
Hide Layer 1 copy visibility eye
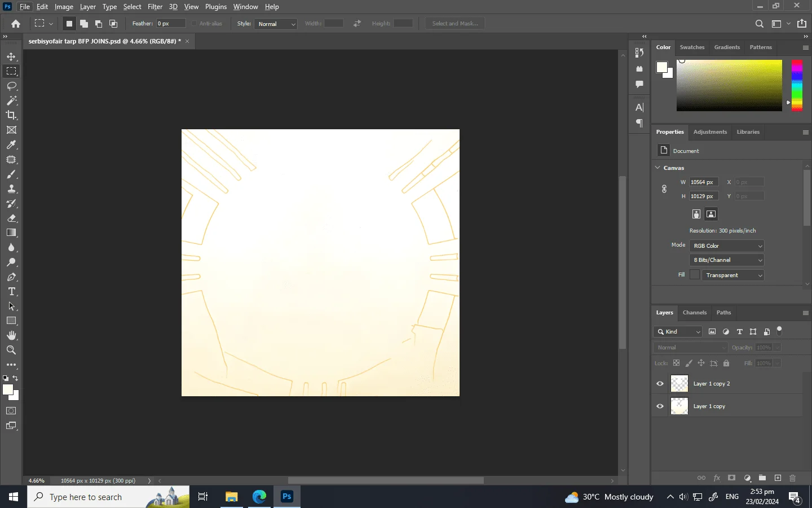pyautogui.click(x=660, y=406)
